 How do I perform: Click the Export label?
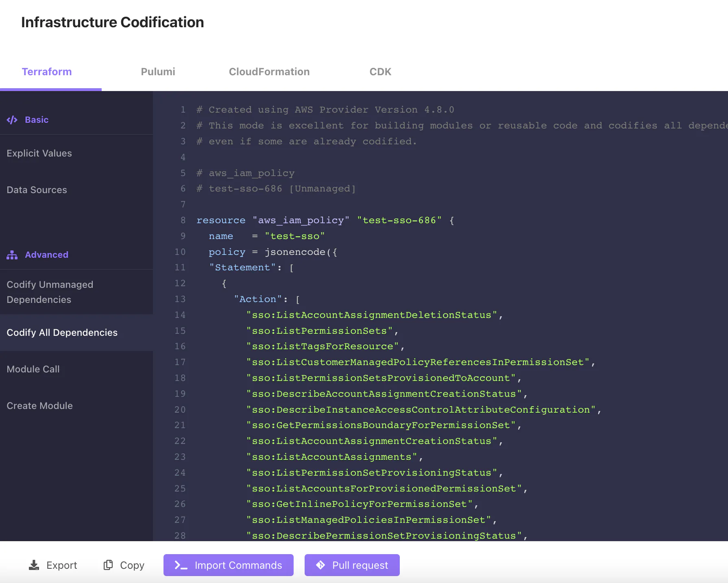coord(62,565)
